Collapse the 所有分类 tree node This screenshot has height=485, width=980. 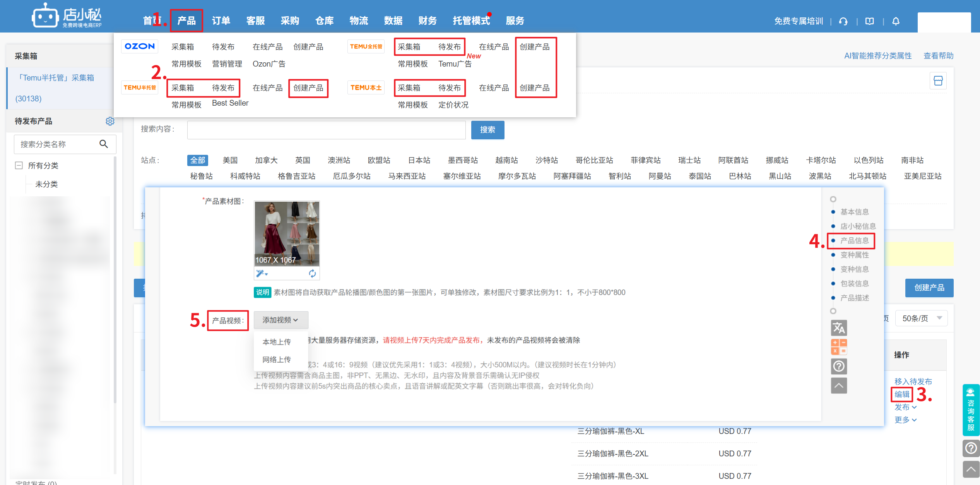[x=19, y=165]
